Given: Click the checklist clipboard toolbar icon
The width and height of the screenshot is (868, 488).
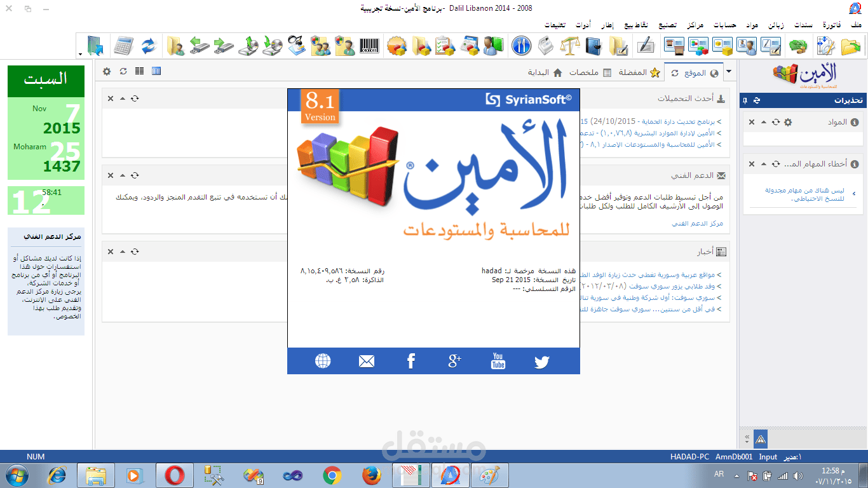Looking at the screenshot, I should pos(445,46).
